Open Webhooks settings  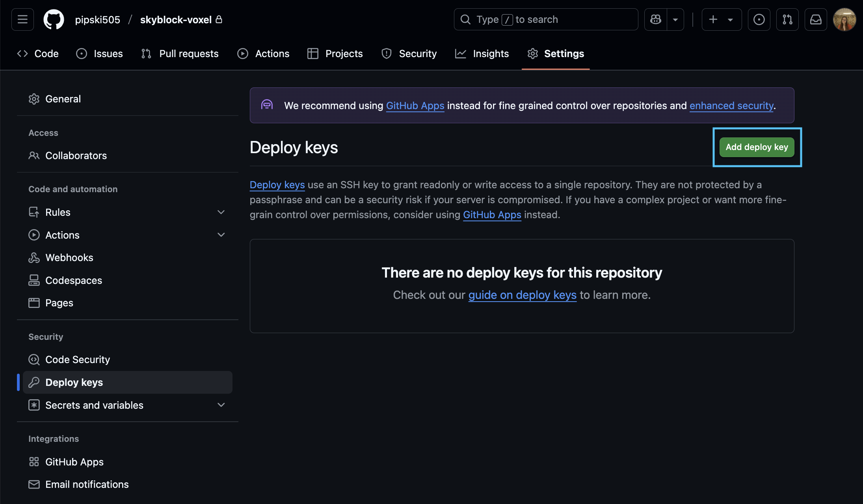click(128, 258)
